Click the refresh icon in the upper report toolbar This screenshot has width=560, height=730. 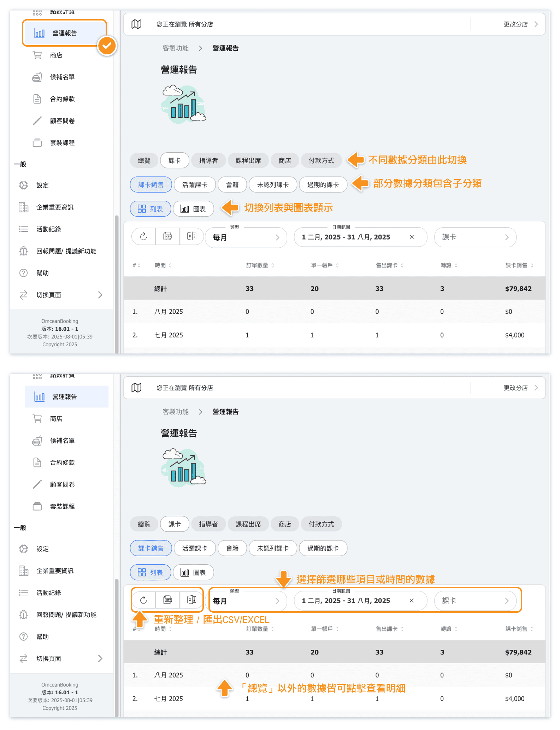tap(143, 237)
